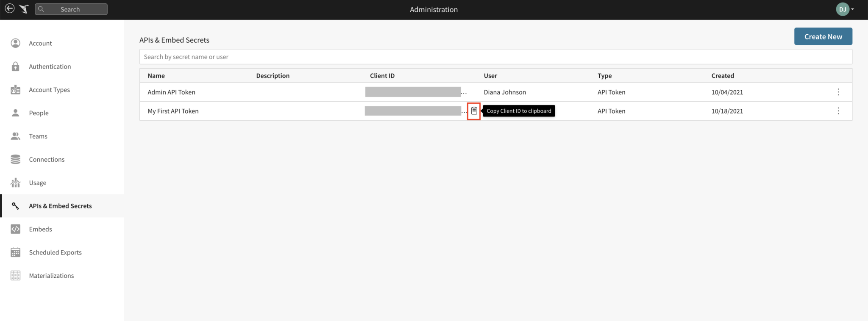The height and width of the screenshot is (321, 868).
Task: Go to the People admin section
Action: pos(39,113)
